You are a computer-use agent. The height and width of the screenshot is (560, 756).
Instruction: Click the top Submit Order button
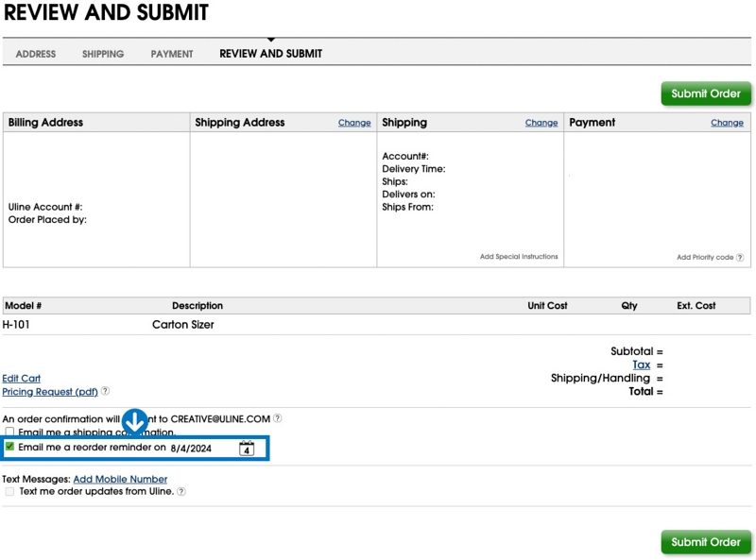click(x=705, y=93)
